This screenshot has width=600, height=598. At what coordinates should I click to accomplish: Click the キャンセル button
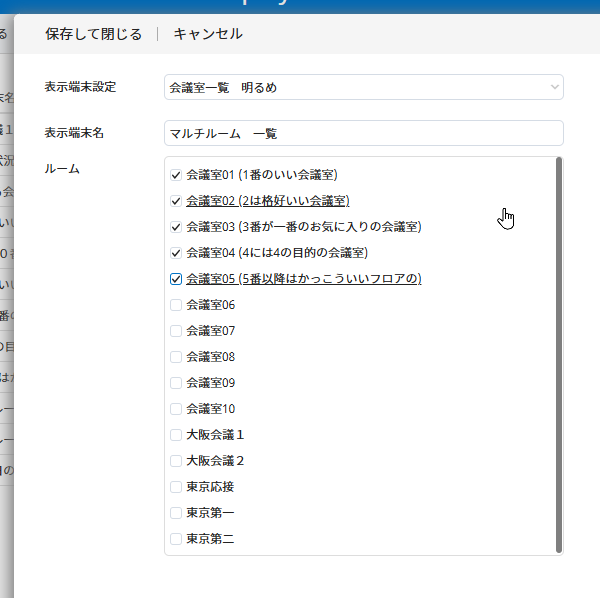click(208, 34)
